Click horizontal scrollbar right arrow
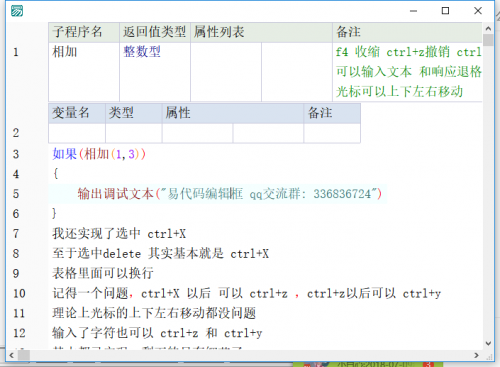 [x=477, y=356]
